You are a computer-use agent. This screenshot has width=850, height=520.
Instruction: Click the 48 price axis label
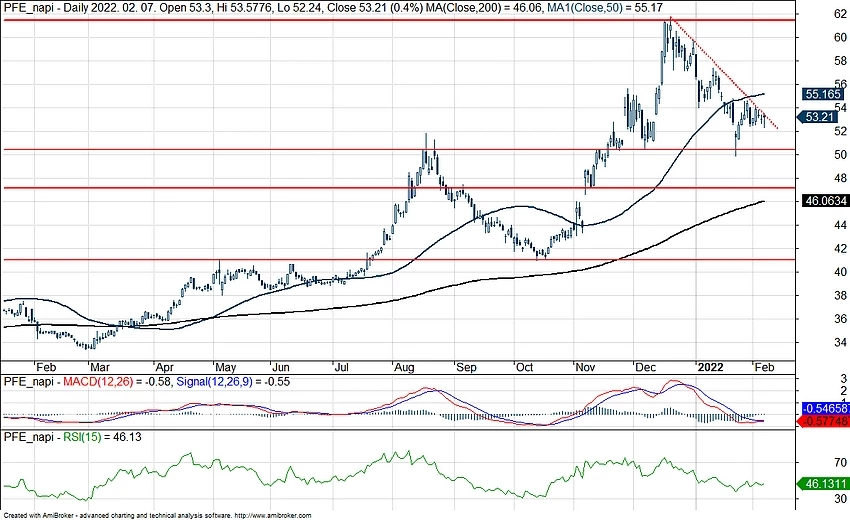(x=840, y=178)
